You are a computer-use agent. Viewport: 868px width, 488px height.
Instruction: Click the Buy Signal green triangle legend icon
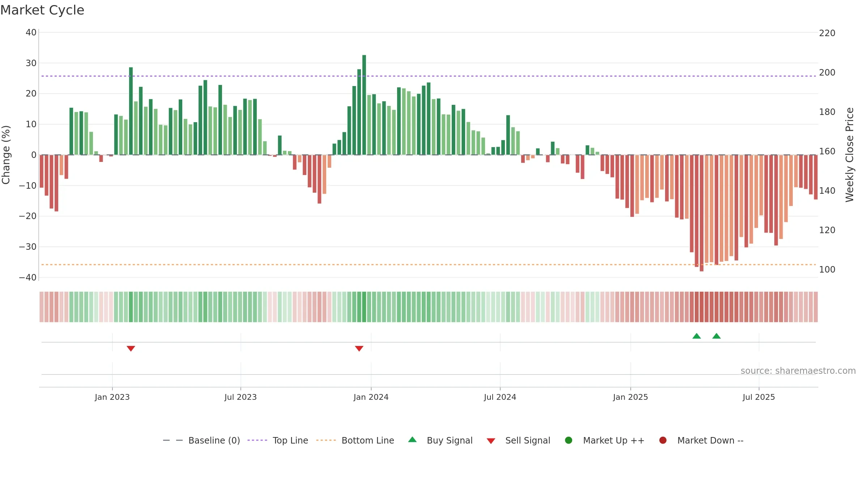click(412, 440)
